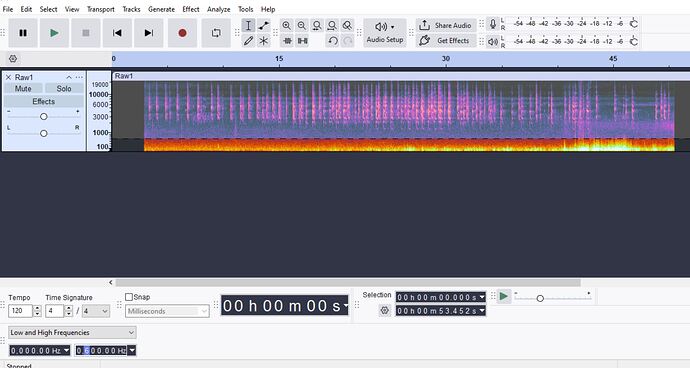
Task: Open the Audio Setup dropdown
Action: [x=385, y=33]
